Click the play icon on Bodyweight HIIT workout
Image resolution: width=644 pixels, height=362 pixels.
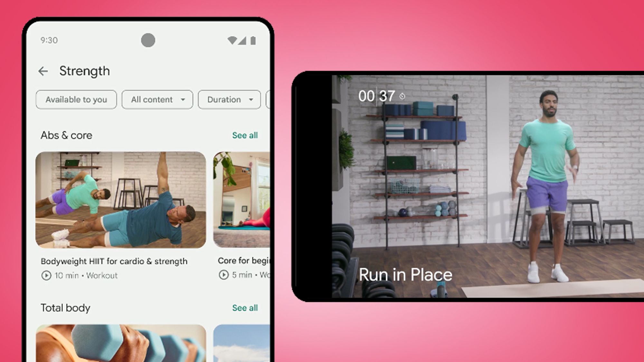click(44, 275)
